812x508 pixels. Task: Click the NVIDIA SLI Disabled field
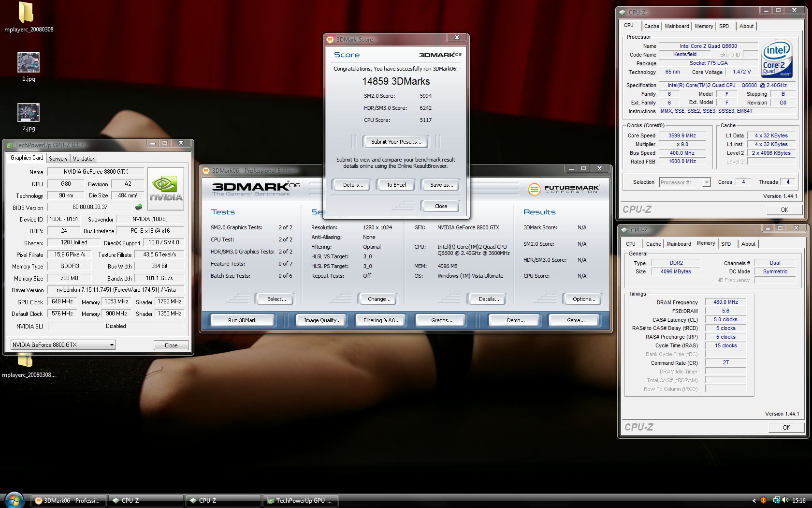coord(116,326)
